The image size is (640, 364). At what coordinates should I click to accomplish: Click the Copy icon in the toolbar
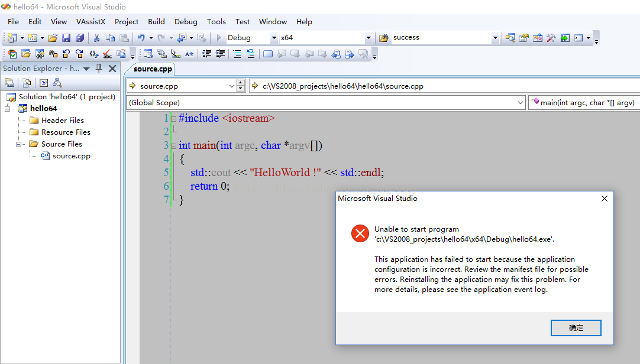pyautogui.click(x=110, y=38)
